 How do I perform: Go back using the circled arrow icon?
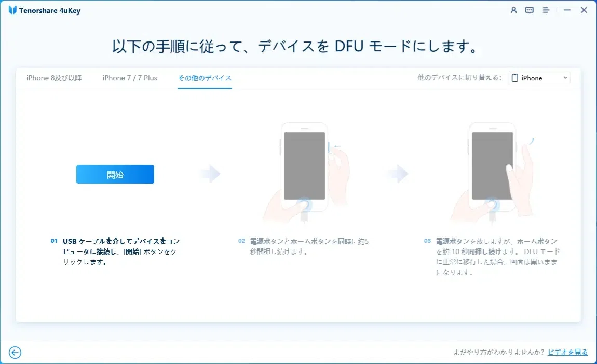point(15,352)
